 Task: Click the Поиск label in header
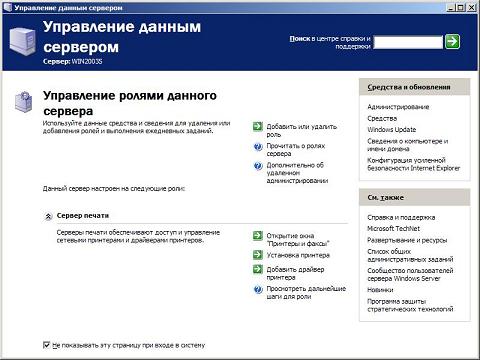(300, 38)
